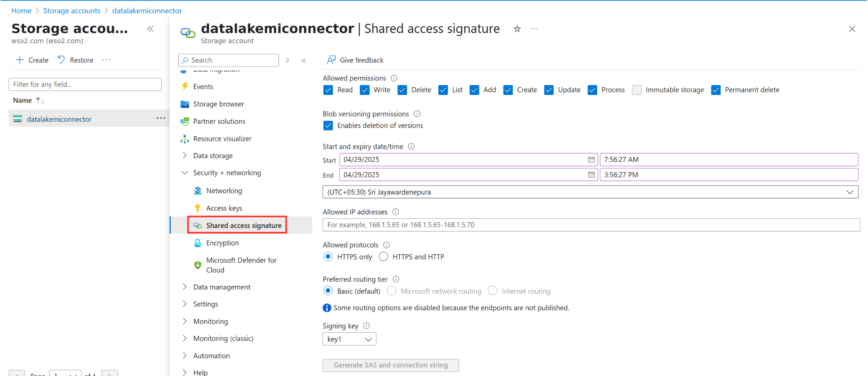Click the Storage browser icon
The height and width of the screenshot is (376, 868).
click(x=185, y=104)
